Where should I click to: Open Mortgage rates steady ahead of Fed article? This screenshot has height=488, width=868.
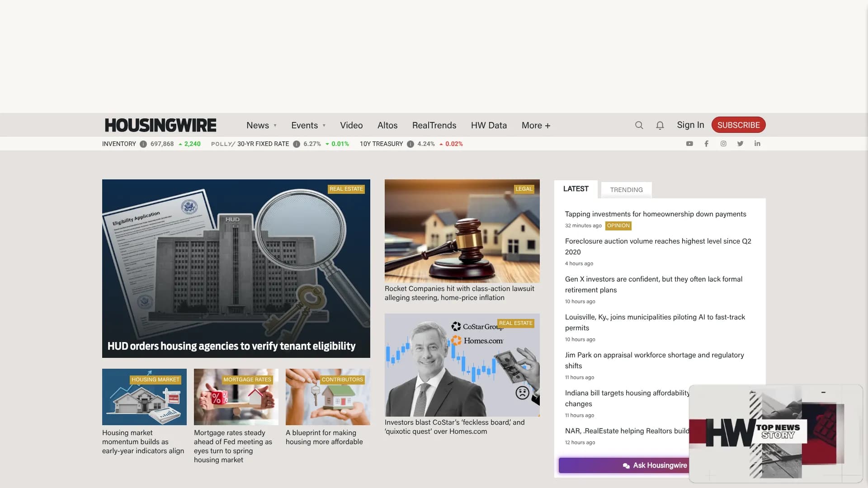(233, 446)
